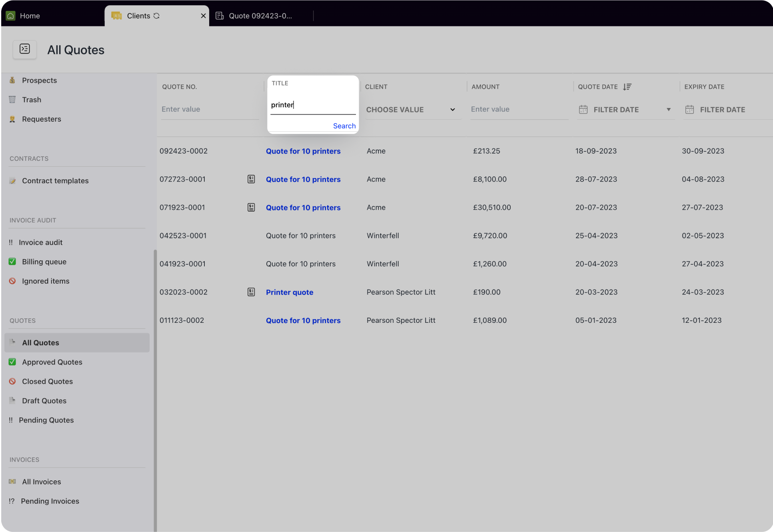The image size is (773, 532).
Task: Click the quotes panel icon beside All Quotes title
Action: (x=25, y=50)
